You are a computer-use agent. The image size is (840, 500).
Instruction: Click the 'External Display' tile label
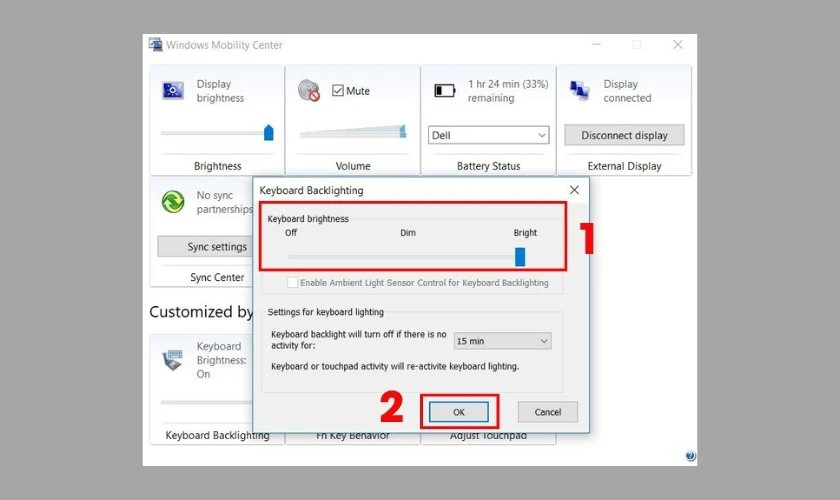coord(624,166)
